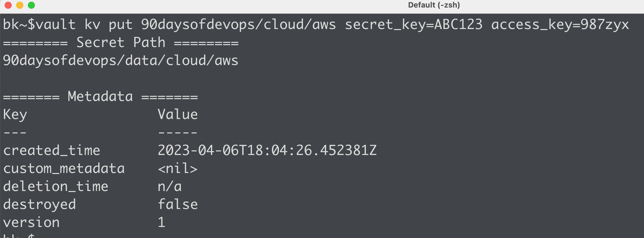Click the Value column heading
This screenshot has height=238, width=644.
click(x=178, y=114)
